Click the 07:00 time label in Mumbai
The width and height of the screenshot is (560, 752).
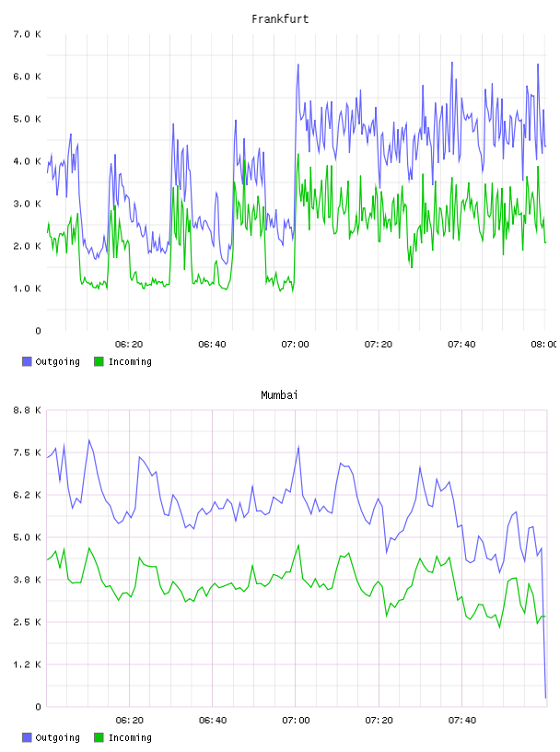[x=296, y=721]
